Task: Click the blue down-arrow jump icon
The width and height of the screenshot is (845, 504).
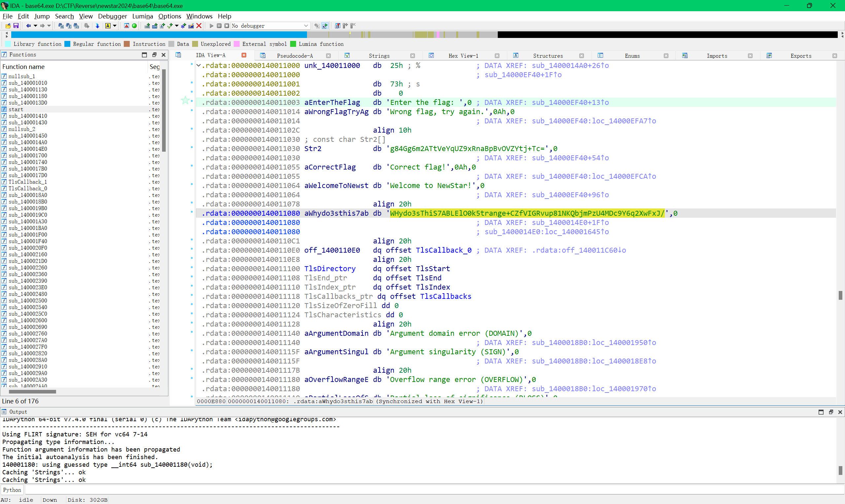Action: point(97,26)
